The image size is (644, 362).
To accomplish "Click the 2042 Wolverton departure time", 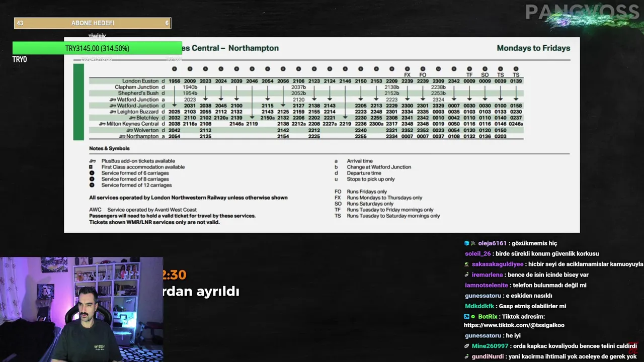I will point(175,130).
